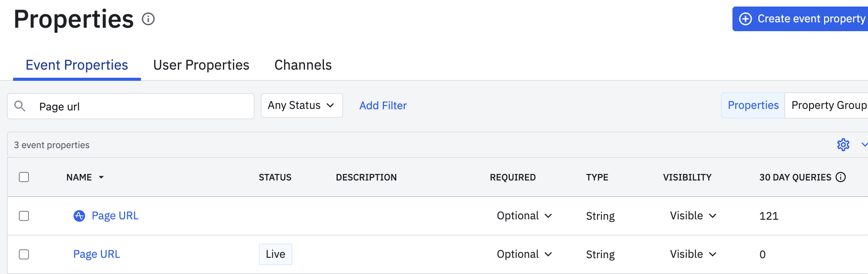Screen dimensions: 868x274
Task: Open table settings gear icon
Action: coord(843,145)
